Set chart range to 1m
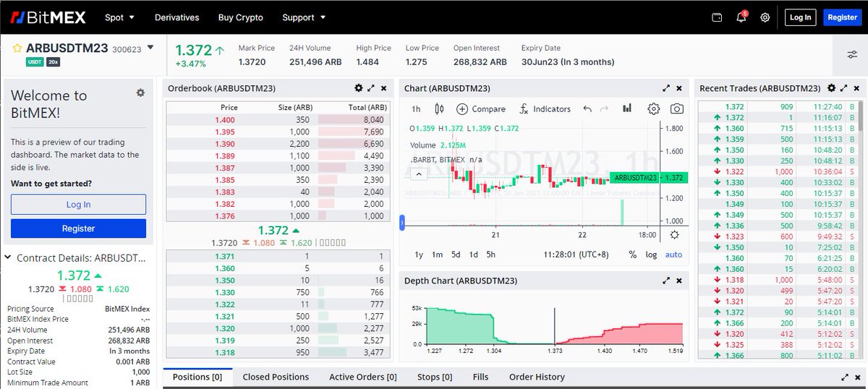868x389 pixels. (437, 255)
